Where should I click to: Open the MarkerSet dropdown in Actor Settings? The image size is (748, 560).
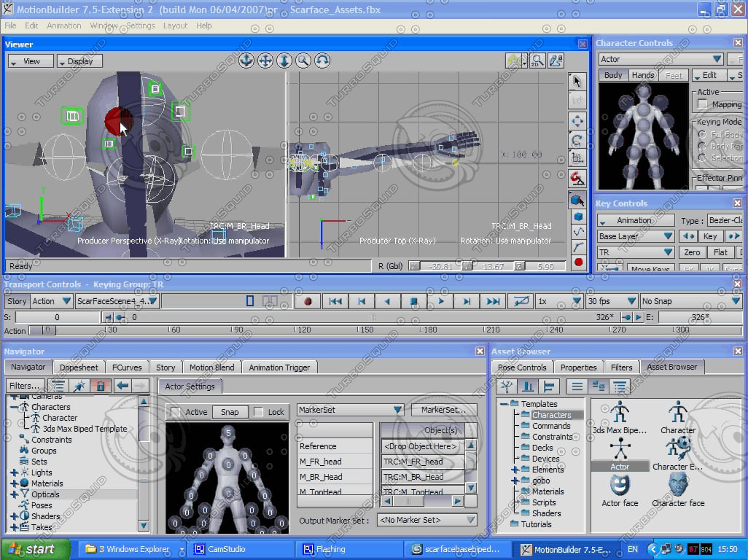[350, 410]
